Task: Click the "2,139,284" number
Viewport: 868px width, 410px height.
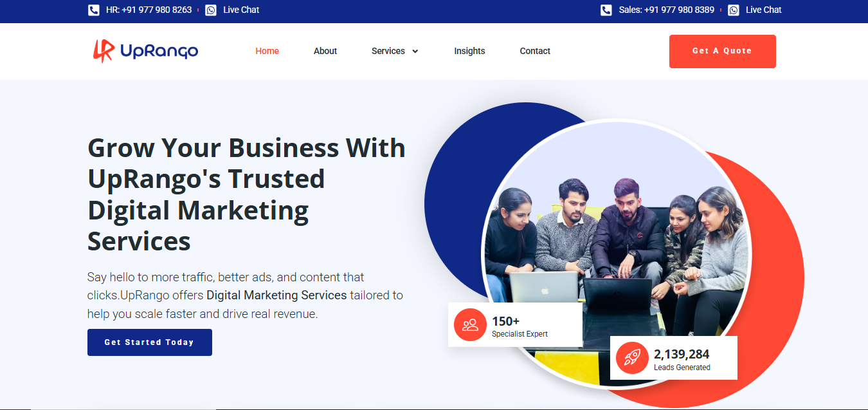Action: pos(682,354)
